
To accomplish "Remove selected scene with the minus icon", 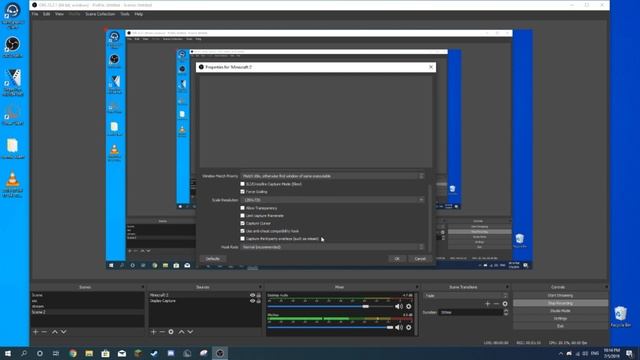I will pyautogui.click(x=44, y=332).
